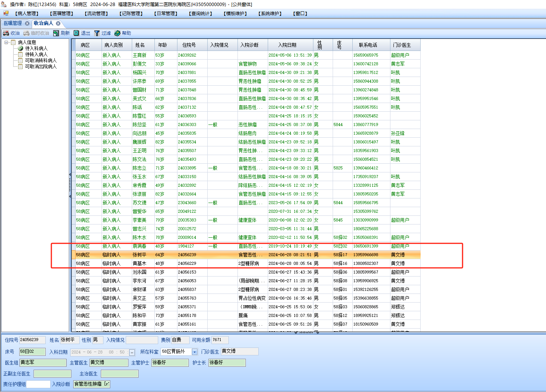The image size is (546, 392).
Task: Click the 护士长 input field
Action: click(x=227, y=363)
